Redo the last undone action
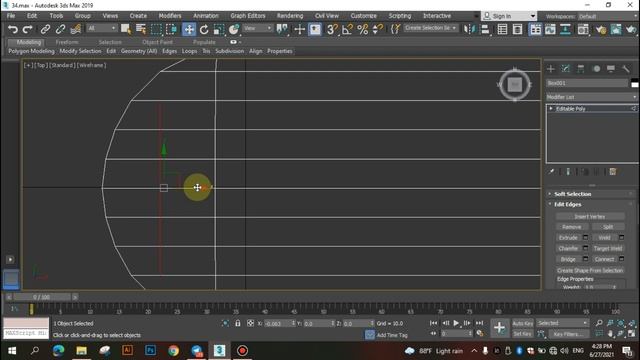This screenshot has height=360, width=640. click(x=27, y=29)
